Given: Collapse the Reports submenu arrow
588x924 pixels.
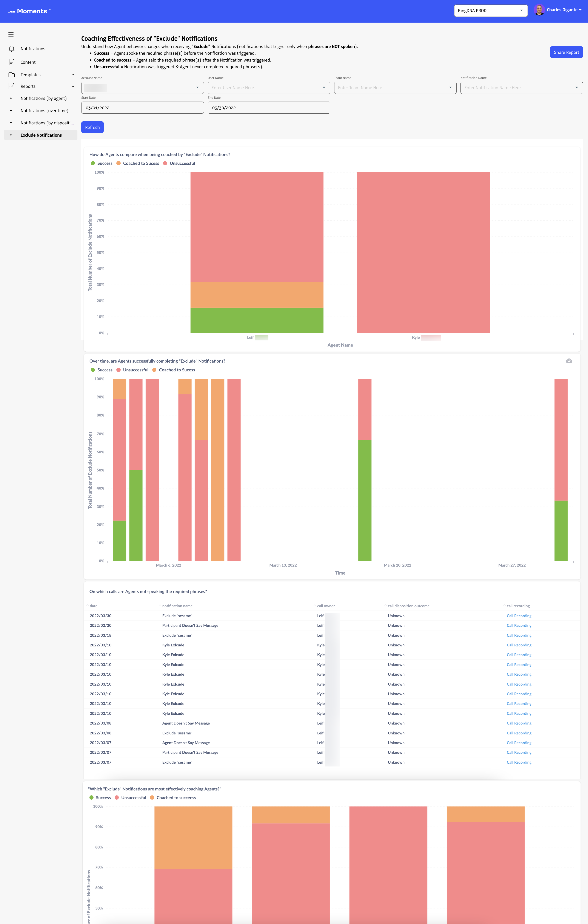Looking at the screenshot, I should pyautogui.click(x=73, y=86).
